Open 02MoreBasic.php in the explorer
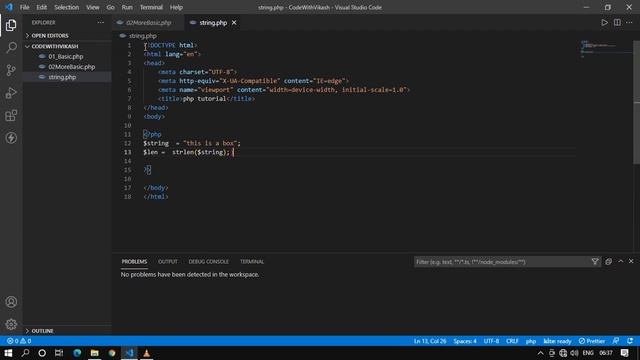 (x=71, y=67)
